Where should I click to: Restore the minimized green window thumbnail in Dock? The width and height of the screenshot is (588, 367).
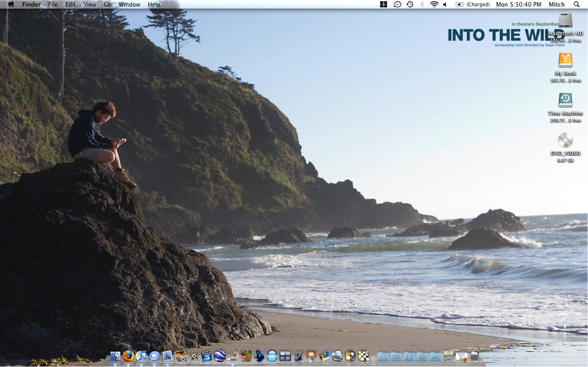click(x=448, y=356)
